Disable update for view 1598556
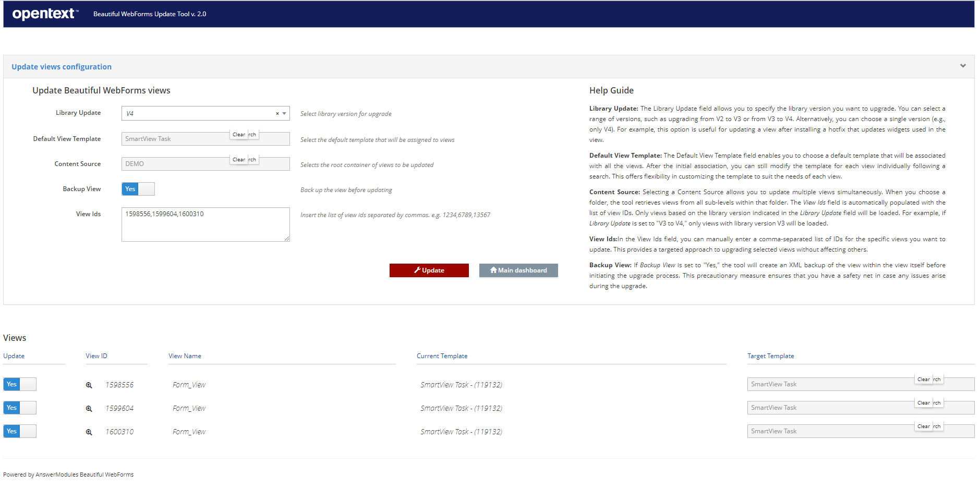980x486 pixels. tap(20, 384)
